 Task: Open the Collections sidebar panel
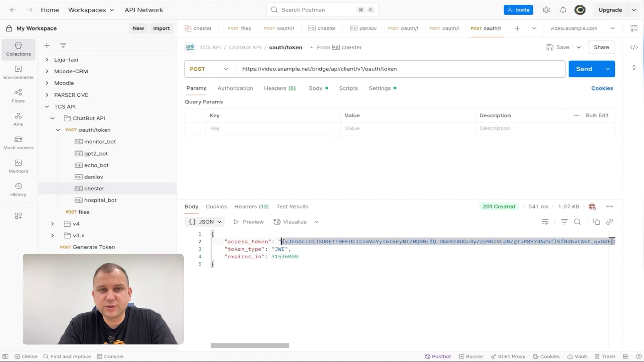[18, 49]
